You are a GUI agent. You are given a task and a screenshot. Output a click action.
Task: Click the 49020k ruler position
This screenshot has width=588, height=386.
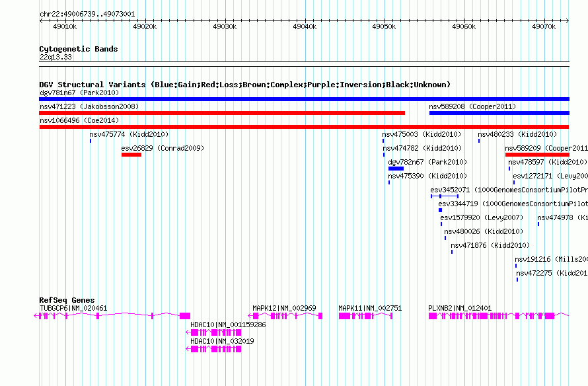tap(145, 26)
